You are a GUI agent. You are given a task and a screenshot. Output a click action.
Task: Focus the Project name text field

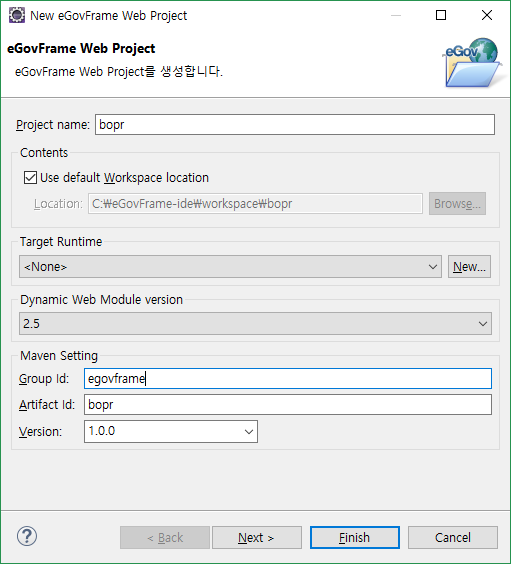pyautogui.click(x=295, y=125)
